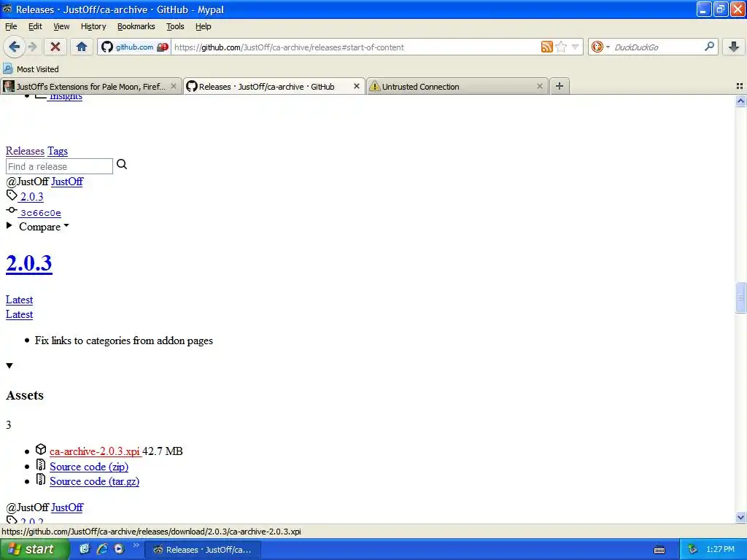
Task: Click the page scrollbar up arrow
Action: coord(740,101)
